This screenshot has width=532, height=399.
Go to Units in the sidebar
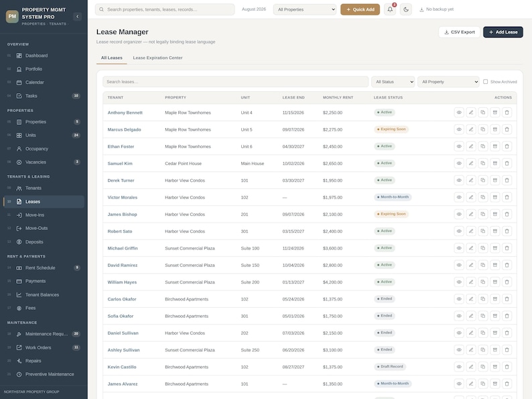click(44, 135)
